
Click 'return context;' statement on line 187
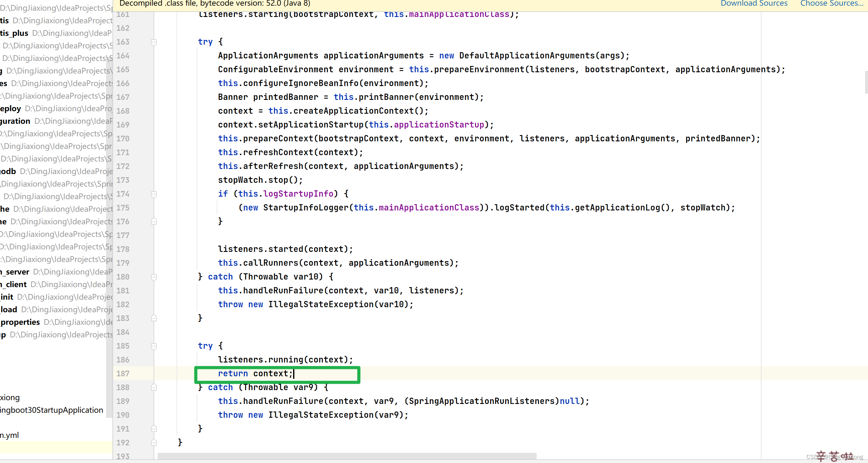click(x=255, y=373)
